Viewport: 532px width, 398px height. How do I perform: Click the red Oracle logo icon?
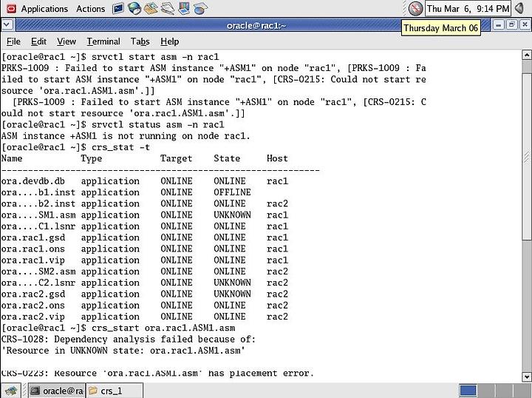click(11, 9)
